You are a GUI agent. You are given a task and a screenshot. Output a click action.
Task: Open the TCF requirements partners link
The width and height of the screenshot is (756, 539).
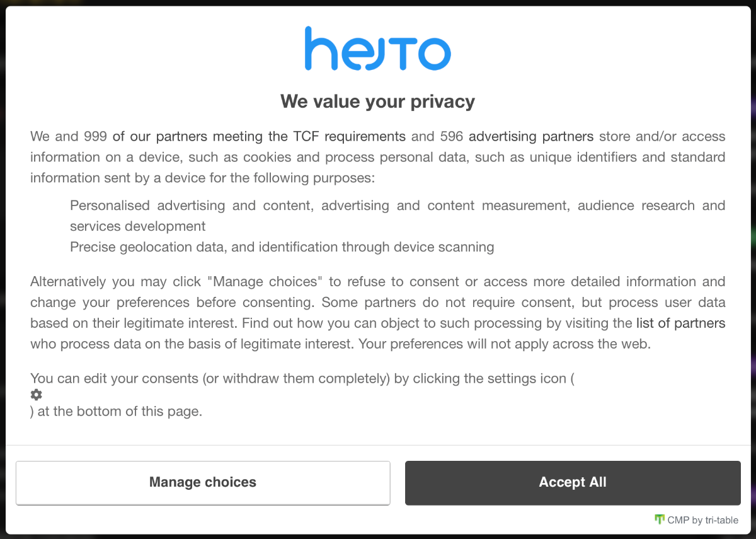pyautogui.click(x=258, y=136)
